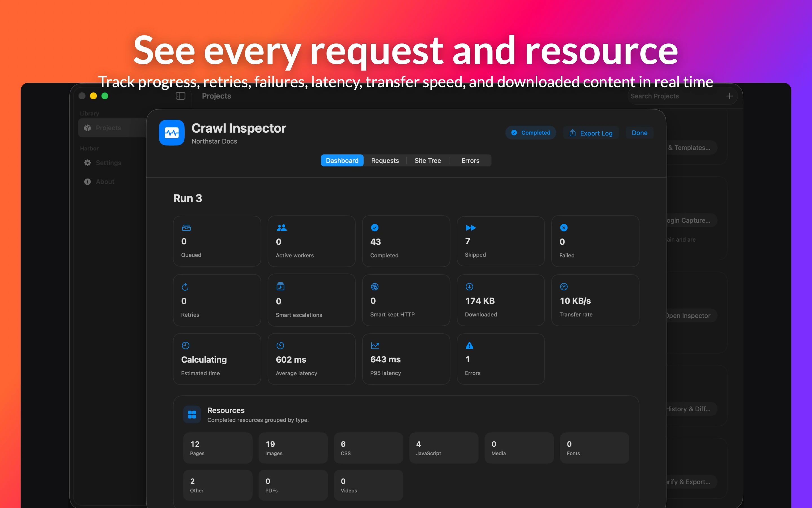Click the Settings gear icon in sidebar
This screenshot has height=508, width=812.
tap(88, 163)
